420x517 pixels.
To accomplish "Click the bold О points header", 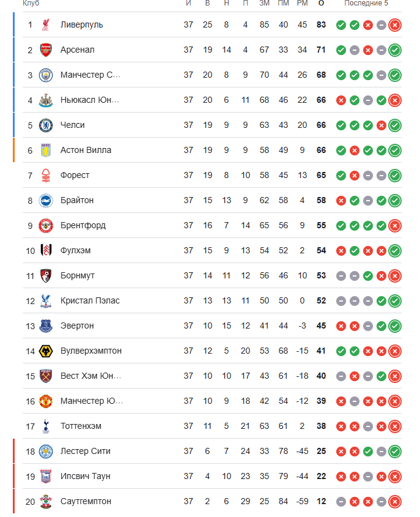I will [321, 3].
